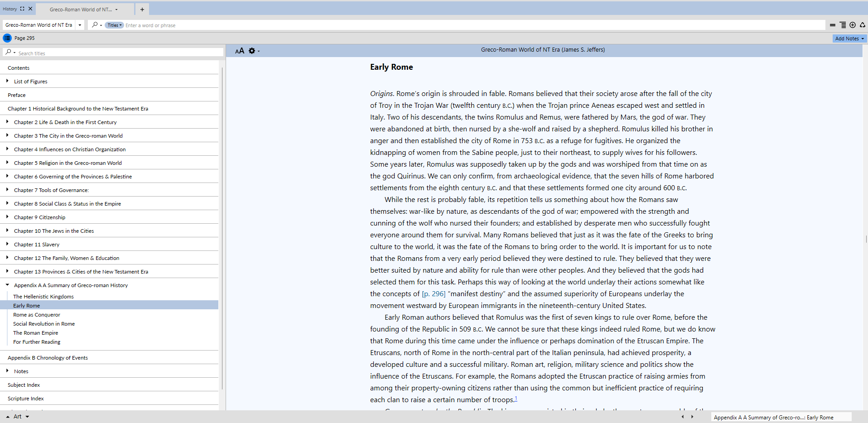Viewport: 868px width, 423px height.
Task: Click the recycle-arrows icon at top right
Action: [x=863, y=25]
